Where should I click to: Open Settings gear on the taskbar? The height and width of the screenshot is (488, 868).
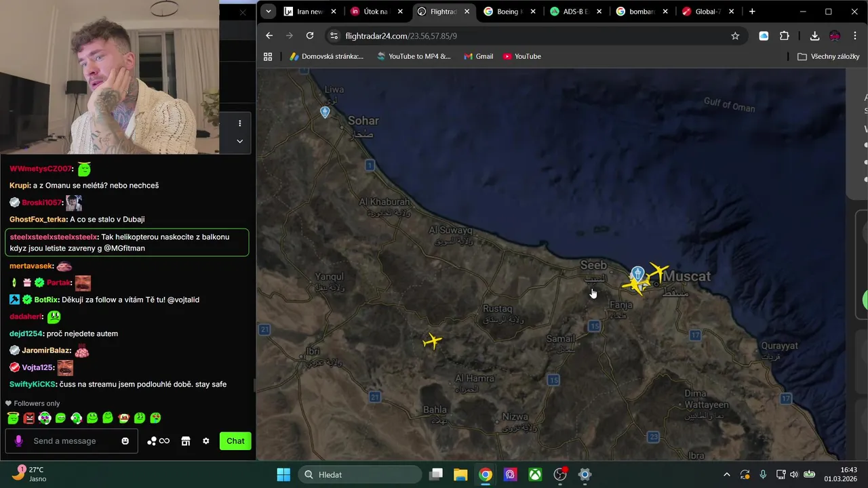[x=585, y=474]
